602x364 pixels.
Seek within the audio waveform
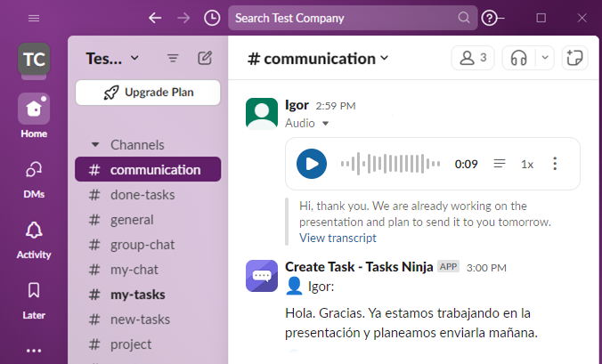coord(390,164)
